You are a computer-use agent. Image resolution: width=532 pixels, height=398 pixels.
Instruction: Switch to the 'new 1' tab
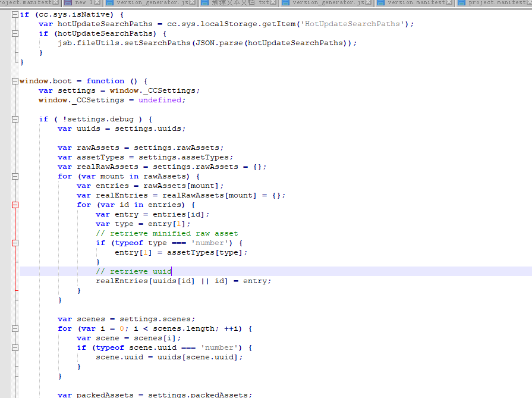(83, 2)
